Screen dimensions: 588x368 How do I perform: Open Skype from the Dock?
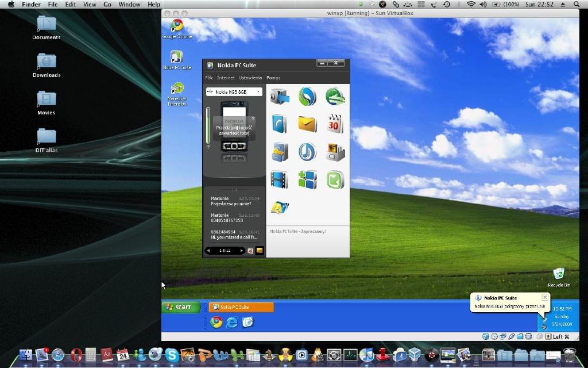pyautogui.click(x=172, y=354)
